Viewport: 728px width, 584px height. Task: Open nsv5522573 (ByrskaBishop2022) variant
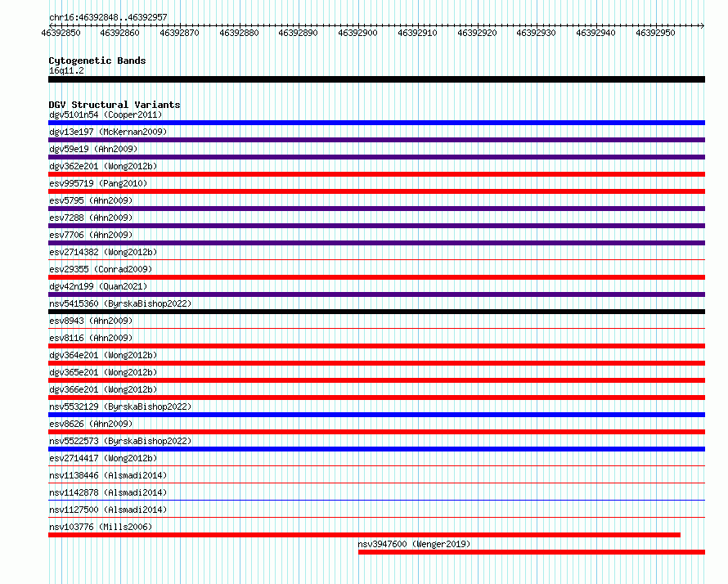[x=120, y=441]
